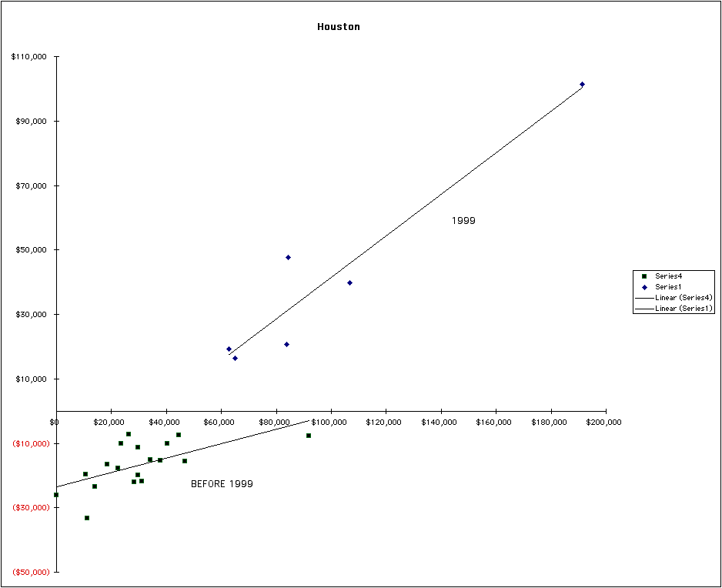Click the green Series4 legend marker
The height and width of the screenshot is (588, 722).
(x=645, y=276)
